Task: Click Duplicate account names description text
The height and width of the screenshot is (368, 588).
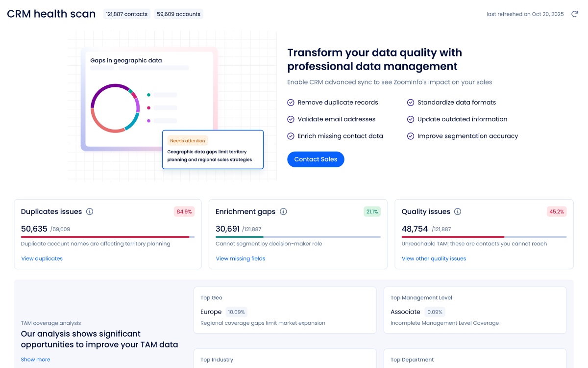Action: [x=96, y=243]
